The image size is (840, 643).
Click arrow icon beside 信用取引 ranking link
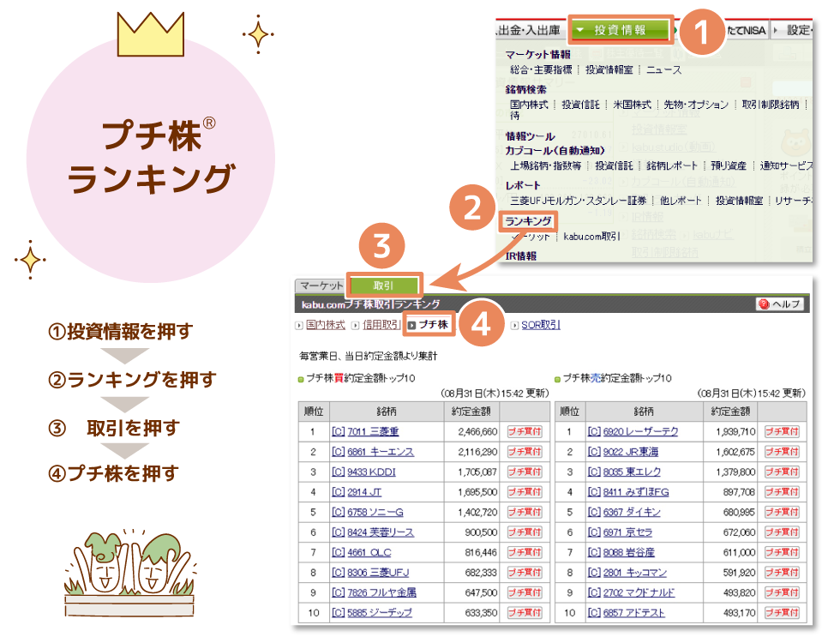coord(355,325)
